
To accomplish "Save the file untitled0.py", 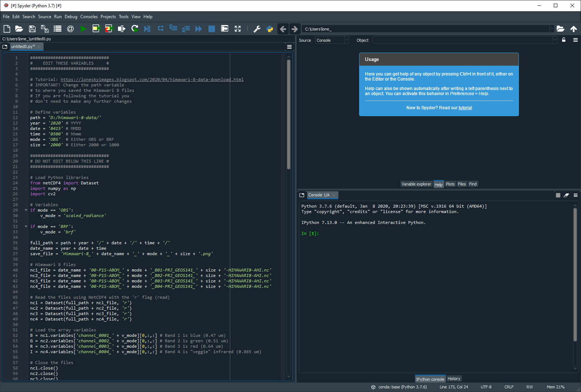I will click(x=32, y=29).
